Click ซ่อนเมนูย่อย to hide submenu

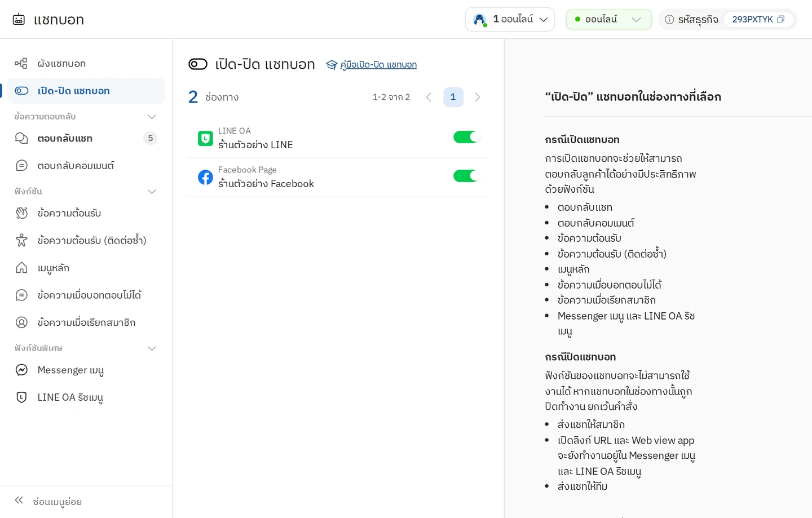coord(58,502)
